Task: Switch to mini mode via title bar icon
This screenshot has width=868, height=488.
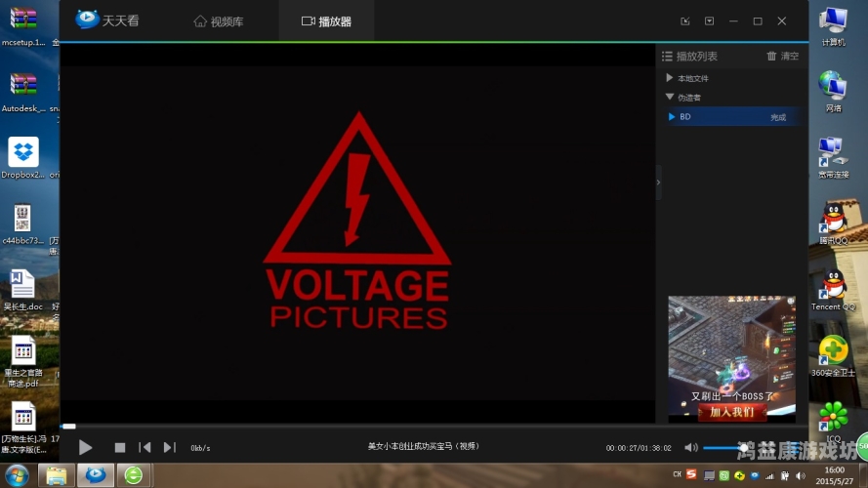Action: pyautogui.click(x=685, y=20)
